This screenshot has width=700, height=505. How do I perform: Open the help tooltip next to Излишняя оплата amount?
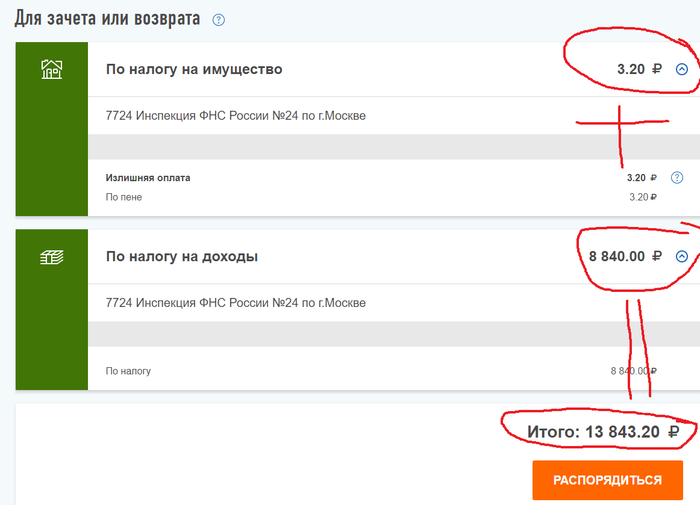click(x=677, y=178)
